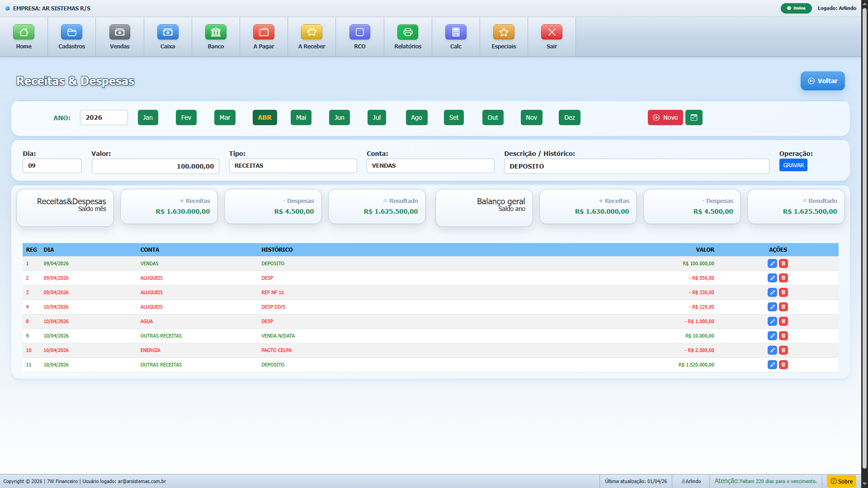Select the active ABR month tab
Viewport: 868px width, 488px height.
pos(264,117)
